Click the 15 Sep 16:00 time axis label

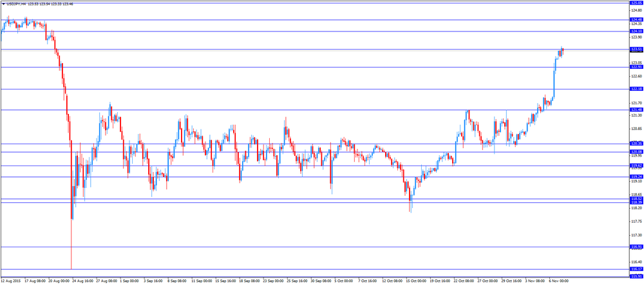tap(225, 281)
